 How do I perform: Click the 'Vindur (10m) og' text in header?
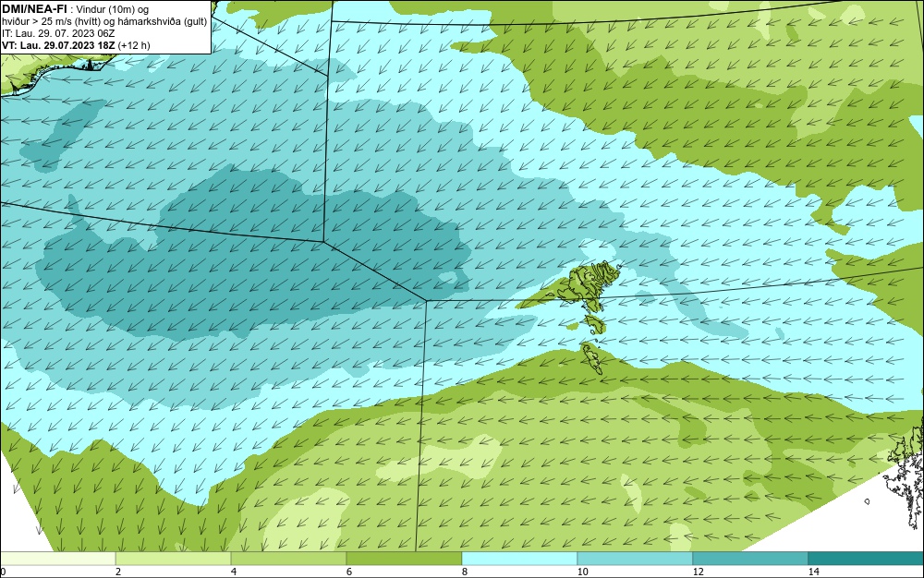click(113, 10)
